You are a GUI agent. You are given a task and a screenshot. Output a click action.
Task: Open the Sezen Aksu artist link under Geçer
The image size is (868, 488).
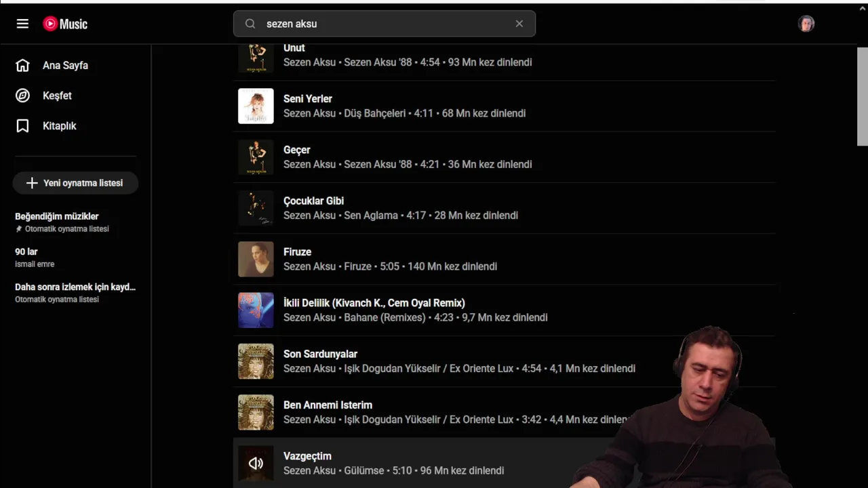(309, 164)
